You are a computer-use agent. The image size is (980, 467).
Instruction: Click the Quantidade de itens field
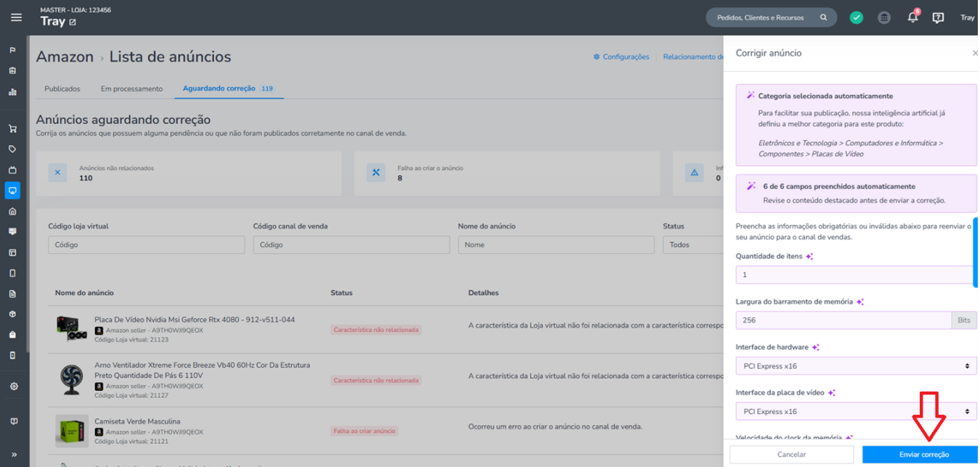[856, 275]
